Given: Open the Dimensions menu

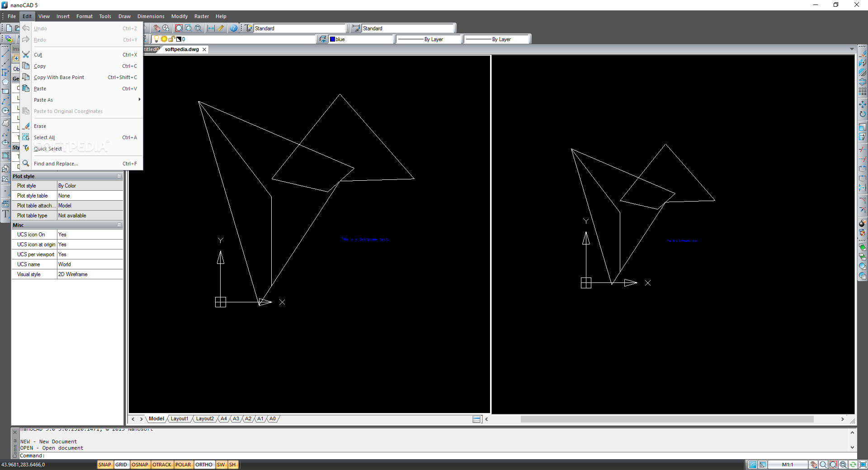Looking at the screenshot, I should click(151, 16).
